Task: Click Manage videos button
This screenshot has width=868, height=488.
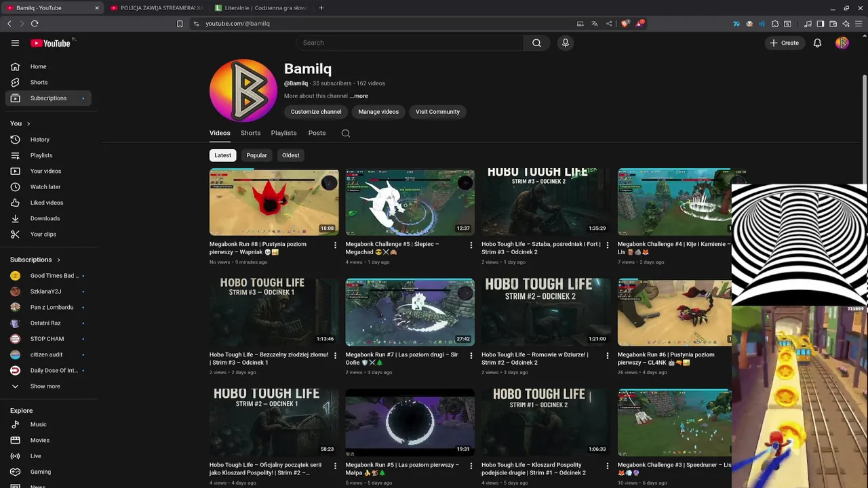Action: [x=378, y=112]
